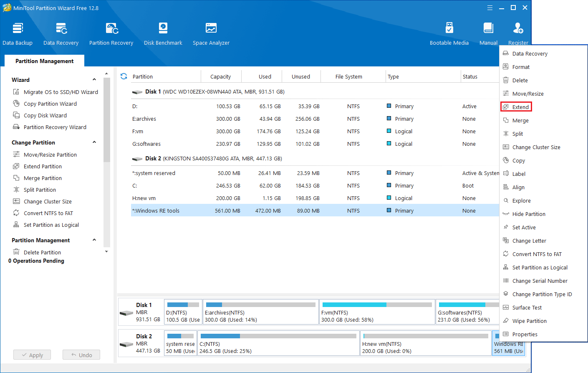Screen dimensions: 588x373
Task: Select the C: partition row
Action: [315, 185]
